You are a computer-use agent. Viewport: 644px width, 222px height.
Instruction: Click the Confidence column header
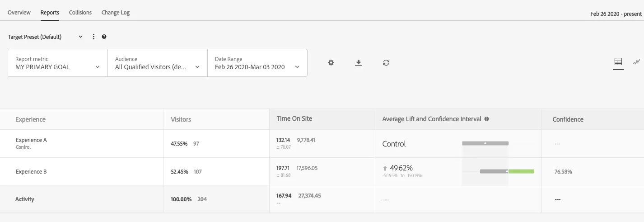(568, 119)
